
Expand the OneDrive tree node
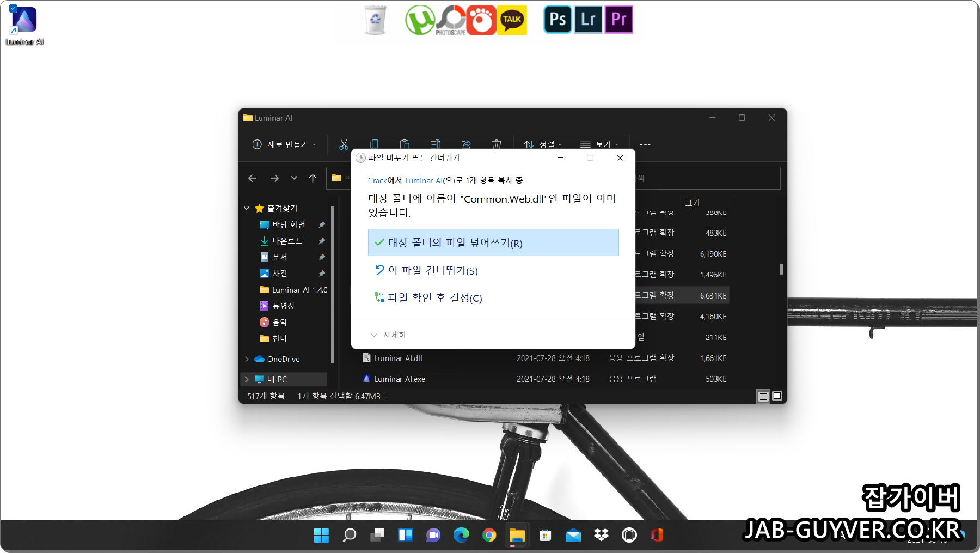[x=247, y=359]
